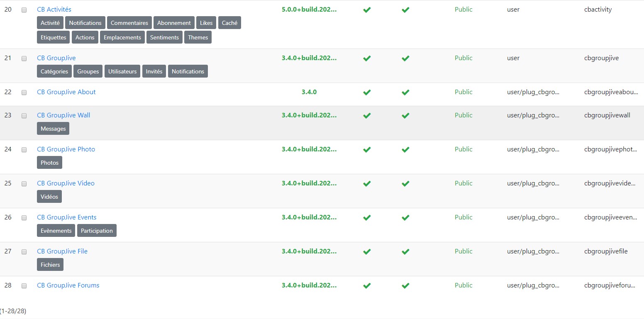Viewport: 644px width, 319px height.
Task: Open the Utilisateurs button
Action: pyautogui.click(x=122, y=71)
